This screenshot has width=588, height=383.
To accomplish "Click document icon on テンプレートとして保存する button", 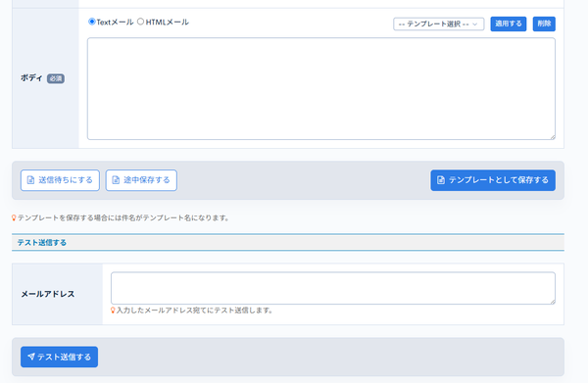I will (441, 180).
